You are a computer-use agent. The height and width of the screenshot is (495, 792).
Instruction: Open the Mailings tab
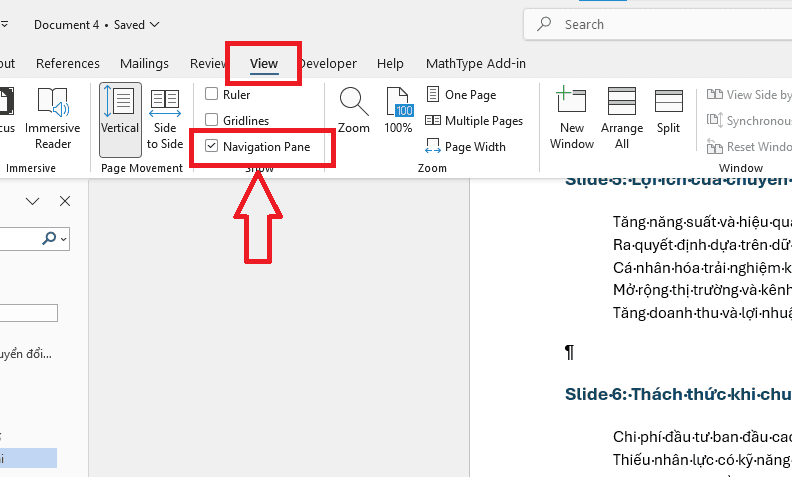144,64
